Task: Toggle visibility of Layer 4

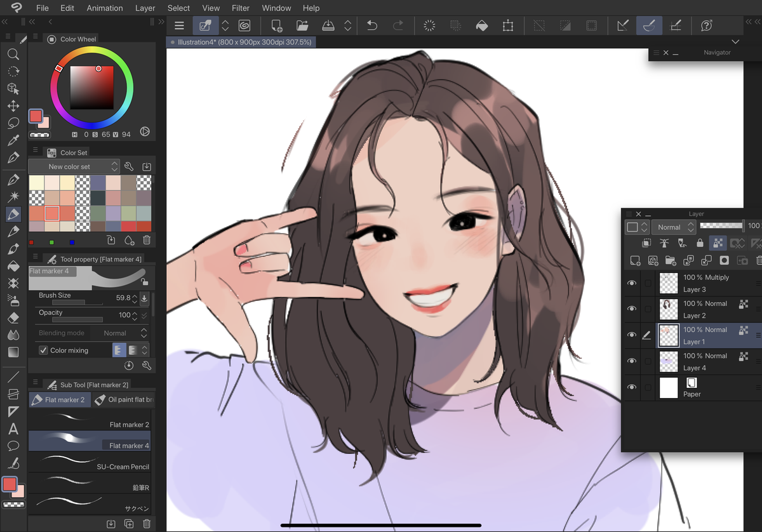Action: (x=632, y=361)
